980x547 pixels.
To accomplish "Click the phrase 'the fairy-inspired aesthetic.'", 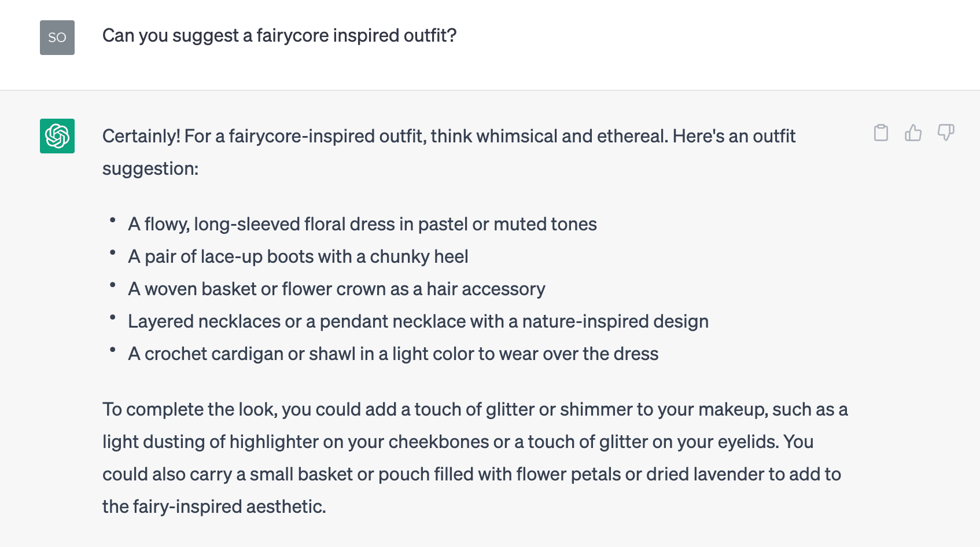I will (x=214, y=506).
